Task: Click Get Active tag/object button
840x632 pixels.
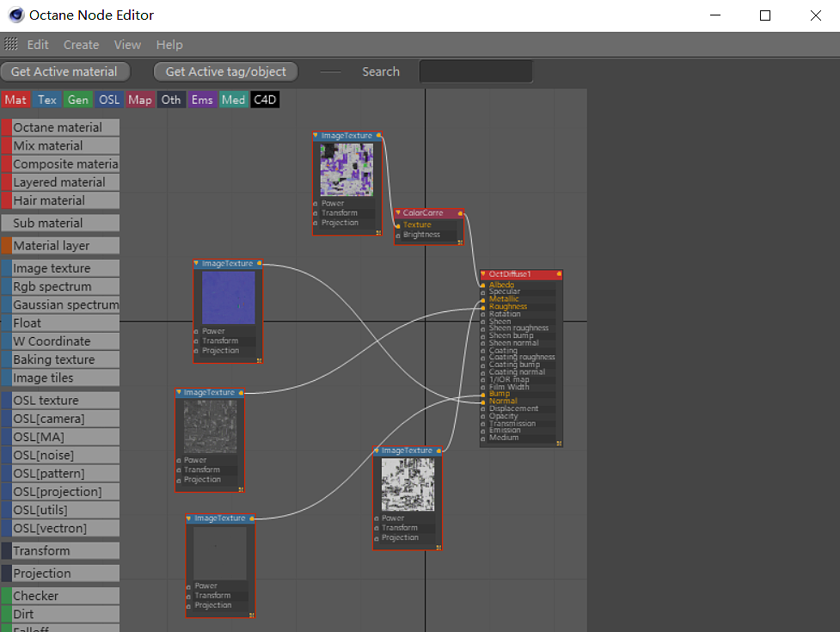Action: pos(225,71)
